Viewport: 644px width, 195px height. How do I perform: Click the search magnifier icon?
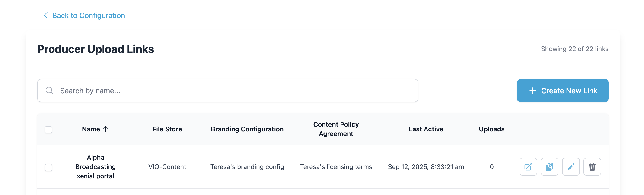pos(49,91)
